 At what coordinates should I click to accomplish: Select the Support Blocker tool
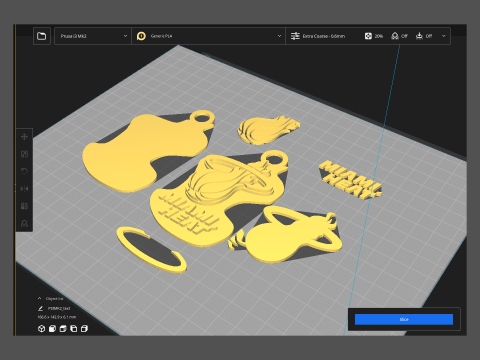[x=24, y=223]
